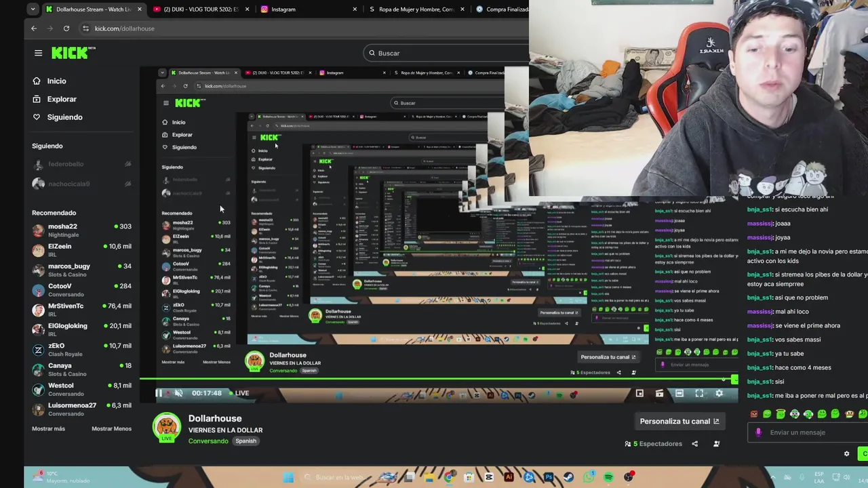Image resolution: width=868 pixels, height=488 pixels.
Task: Open Windows Start menu
Action: 288,477
